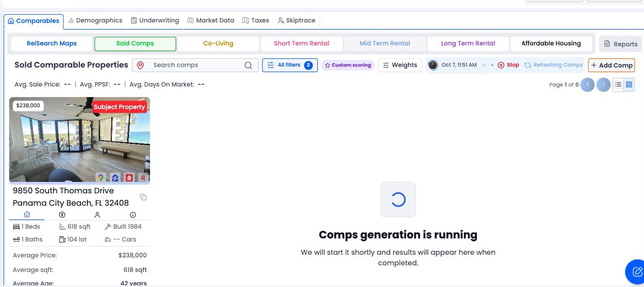644x287 pixels.
Task: Select the house details tab icon
Action: pyautogui.click(x=27, y=215)
